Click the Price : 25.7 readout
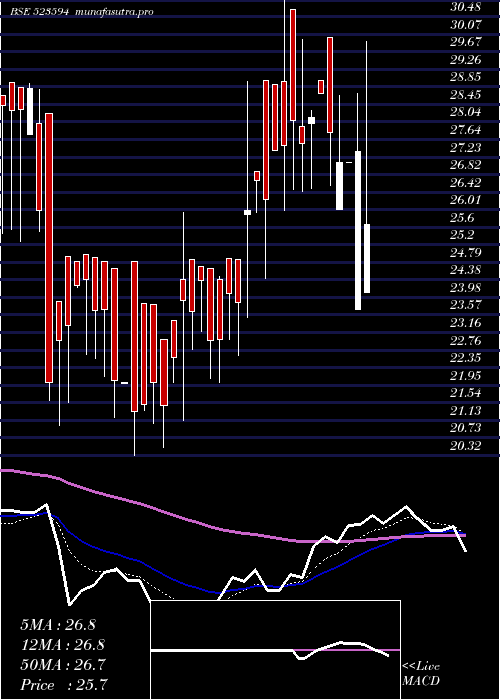Viewport: 500px width, 700px height. [x=64, y=685]
